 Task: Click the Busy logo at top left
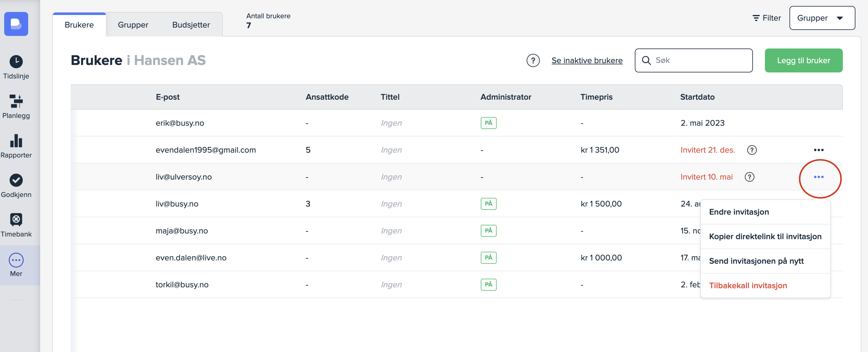click(16, 24)
